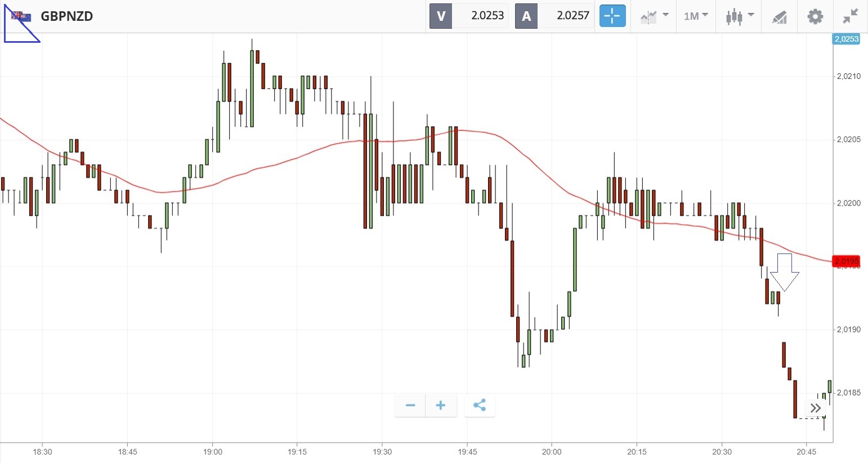Click the current price tag 2,0253
Screen dimensions: 868x463
[x=846, y=39]
